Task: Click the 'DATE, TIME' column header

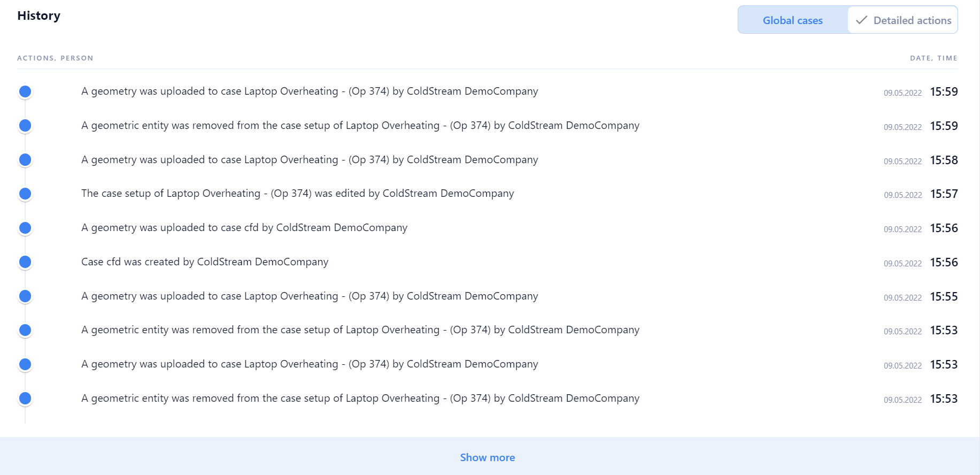Action: (933, 58)
